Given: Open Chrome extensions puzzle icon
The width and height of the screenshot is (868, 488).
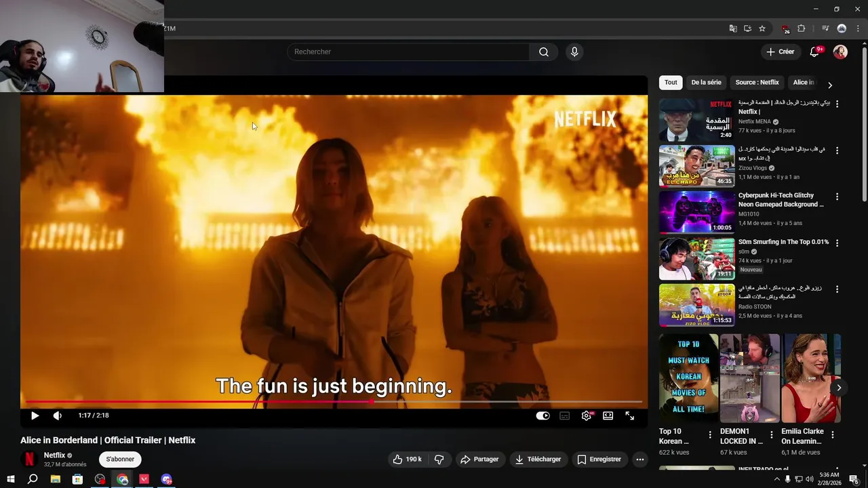Looking at the screenshot, I should [x=801, y=28].
